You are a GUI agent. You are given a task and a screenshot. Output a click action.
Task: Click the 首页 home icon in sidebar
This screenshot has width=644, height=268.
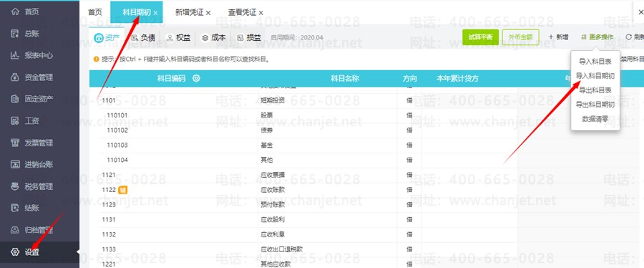[15, 11]
